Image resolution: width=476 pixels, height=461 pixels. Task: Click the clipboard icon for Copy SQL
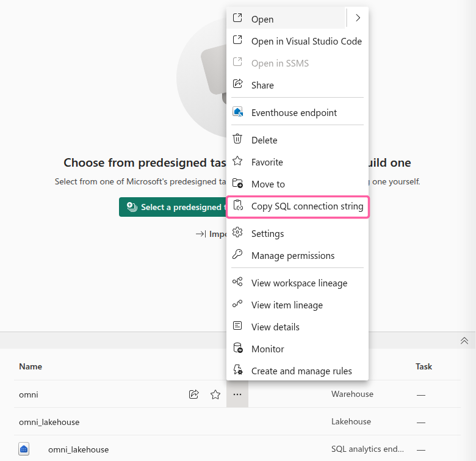coord(238,205)
